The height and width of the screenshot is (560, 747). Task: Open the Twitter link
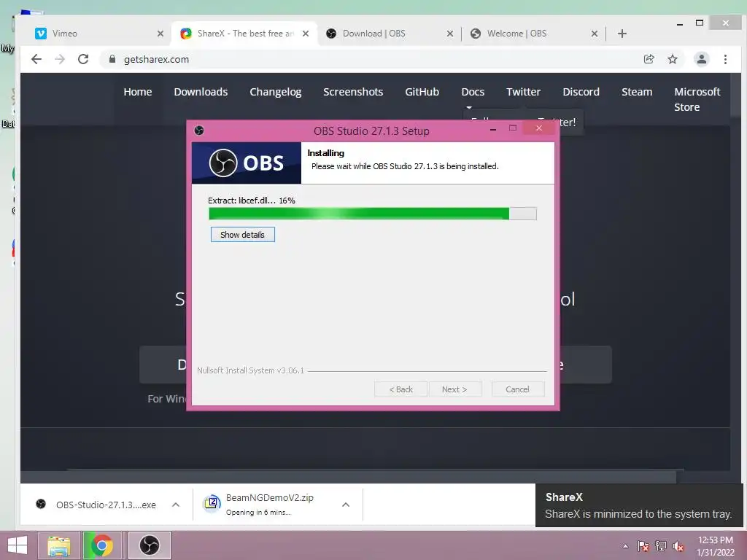tap(523, 92)
